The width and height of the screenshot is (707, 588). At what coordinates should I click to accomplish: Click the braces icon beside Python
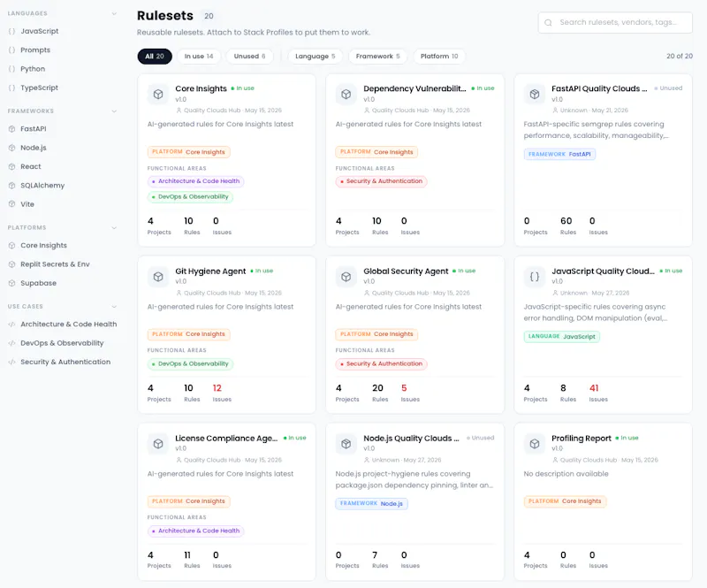pyautogui.click(x=11, y=69)
